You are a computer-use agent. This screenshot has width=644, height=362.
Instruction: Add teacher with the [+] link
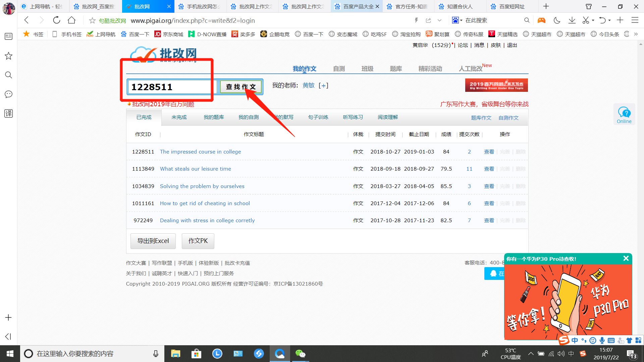click(323, 85)
